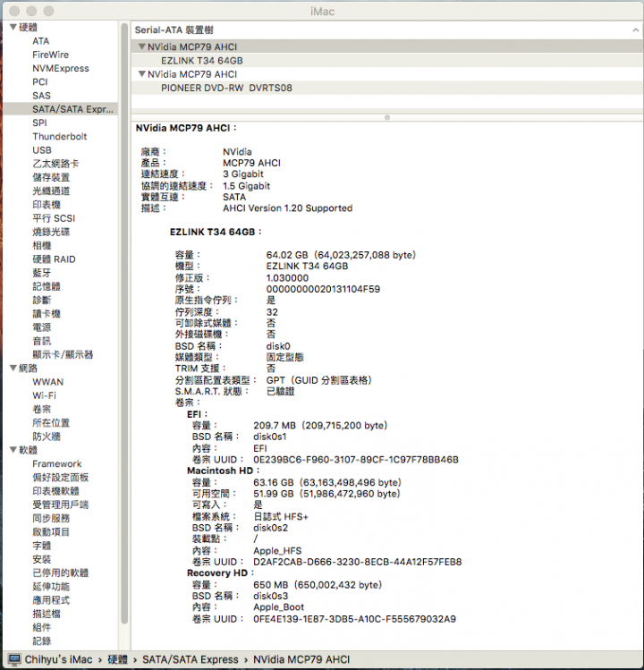The height and width of the screenshot is (670, 644).
Task: Select 字體 fonts in sidebar
Action: pyautogui.click(x=42, y=546)
